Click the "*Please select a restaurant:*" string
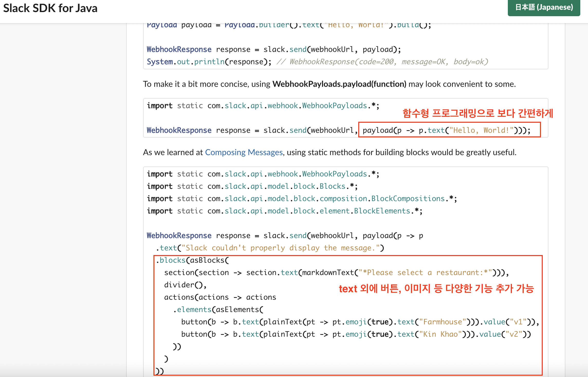 point(425,272)
